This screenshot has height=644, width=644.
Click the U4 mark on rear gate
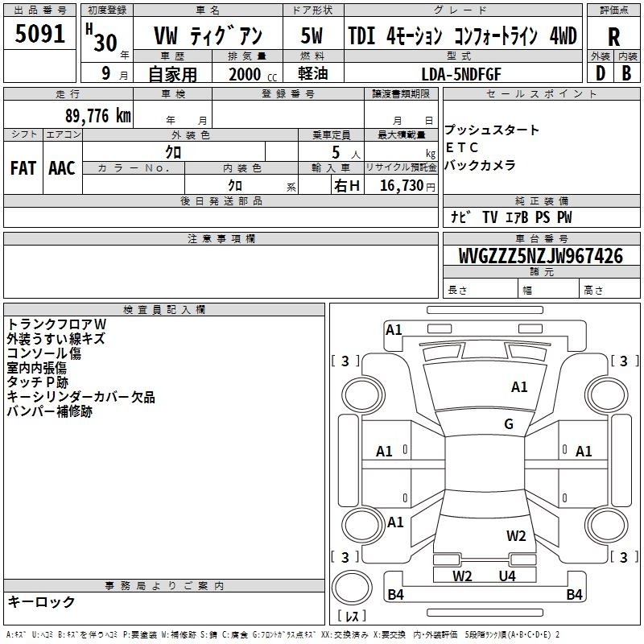507,576
